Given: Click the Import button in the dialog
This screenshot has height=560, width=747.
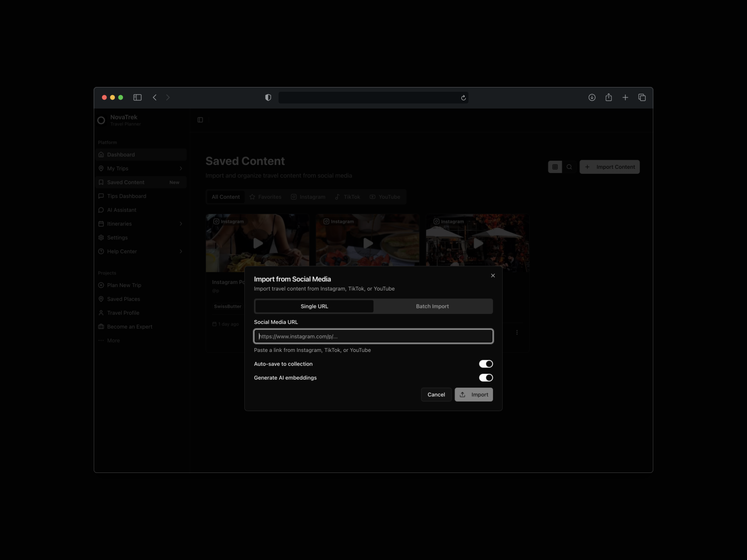Looking at the screenshot, I should click(x=473, y=394).
